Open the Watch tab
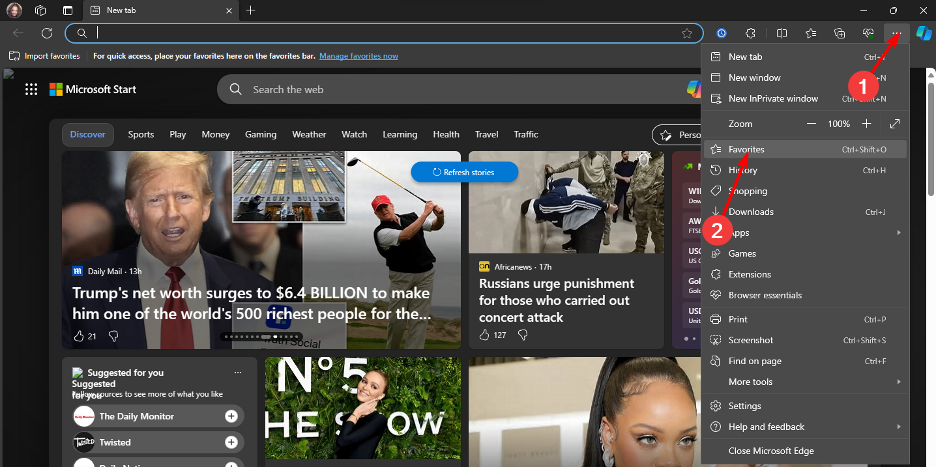This screenshot has width=936, height=467. point(354,135)
